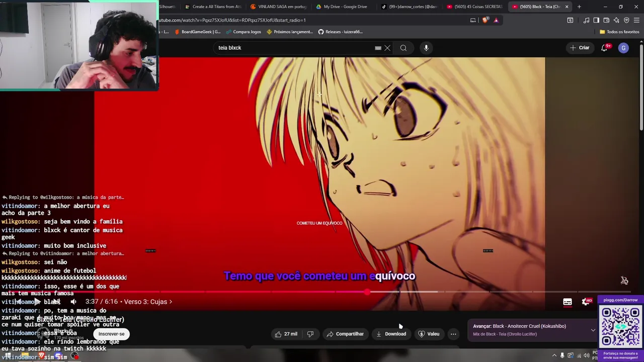The image size is (644, 362).
Task: Switch to 'Create a All Titans' tab
Action: click(x=212, y=7)
